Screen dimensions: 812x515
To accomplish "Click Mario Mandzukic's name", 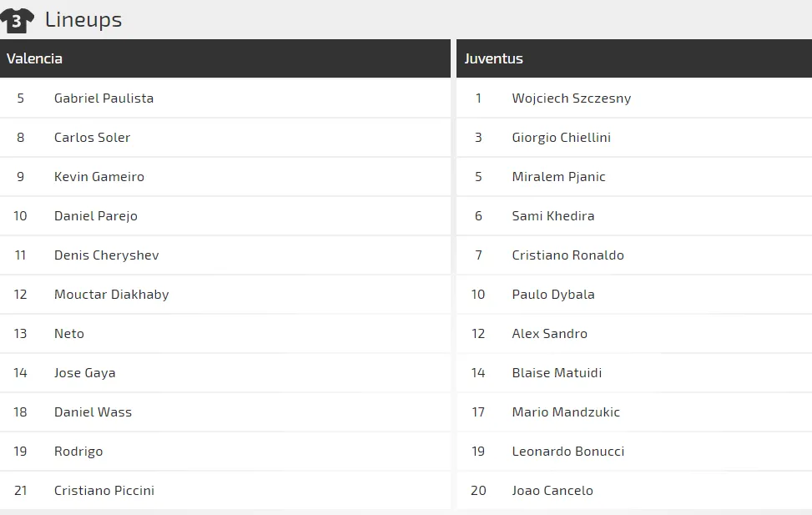I will coord(566,411).
